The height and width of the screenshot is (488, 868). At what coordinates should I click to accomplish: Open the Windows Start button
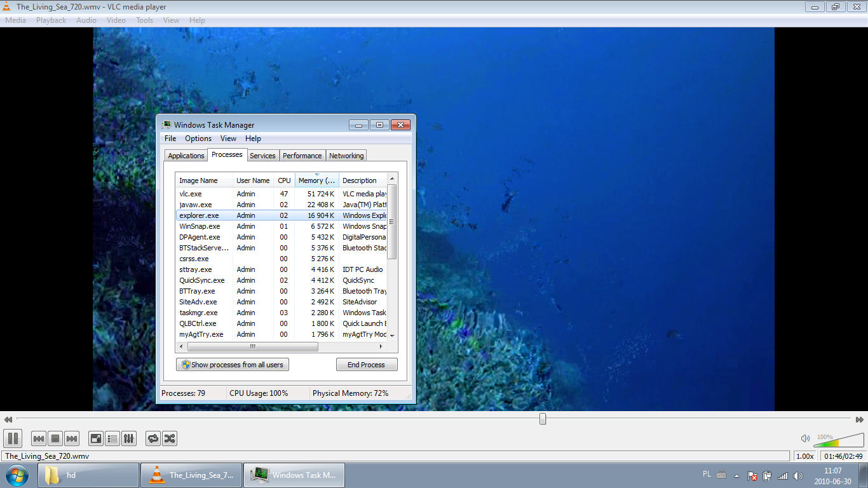pos(16,475)
